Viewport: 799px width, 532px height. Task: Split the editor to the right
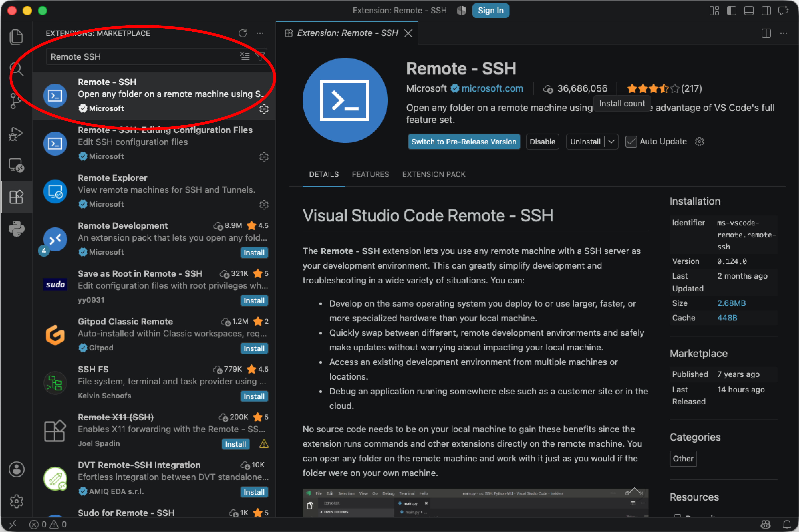pyautogui.click(x=766, y=33)
